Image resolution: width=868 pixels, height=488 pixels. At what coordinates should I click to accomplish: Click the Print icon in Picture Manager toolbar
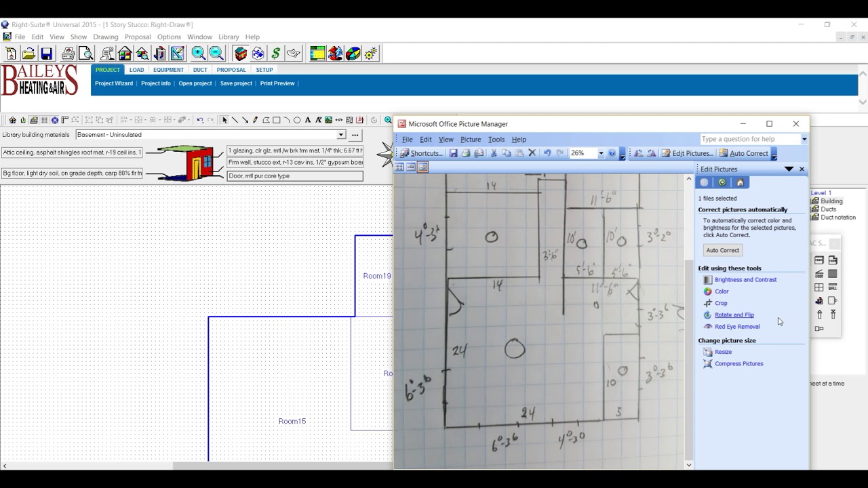[x=466, y=153]
